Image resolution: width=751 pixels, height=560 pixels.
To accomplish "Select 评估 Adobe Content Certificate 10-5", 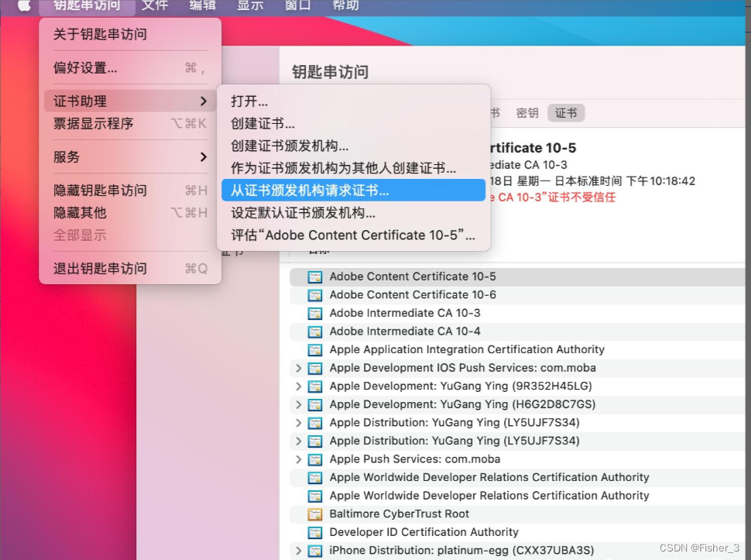I will click(354, 235).
